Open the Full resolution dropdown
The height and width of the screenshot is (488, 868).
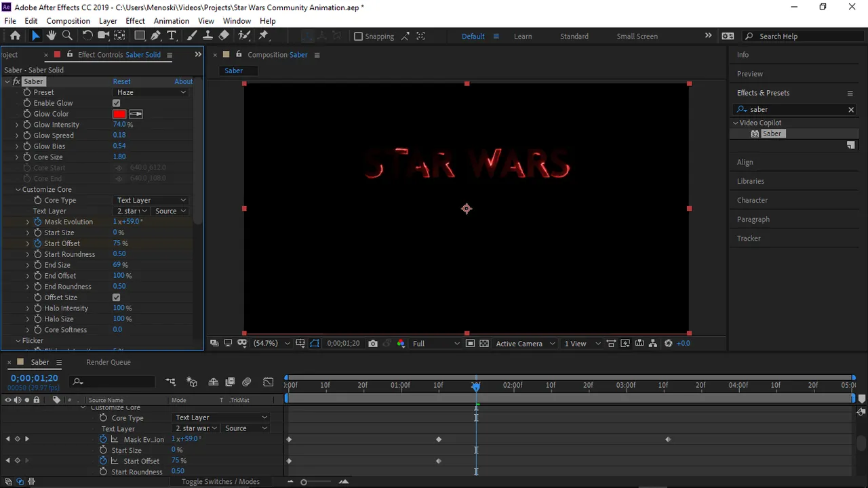[435, 344]
